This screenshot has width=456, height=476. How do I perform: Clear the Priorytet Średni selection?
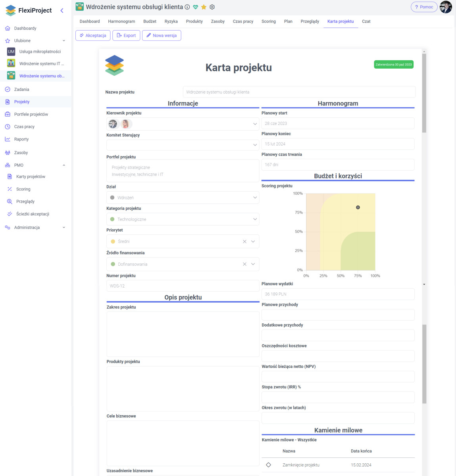tap(244, 242)
